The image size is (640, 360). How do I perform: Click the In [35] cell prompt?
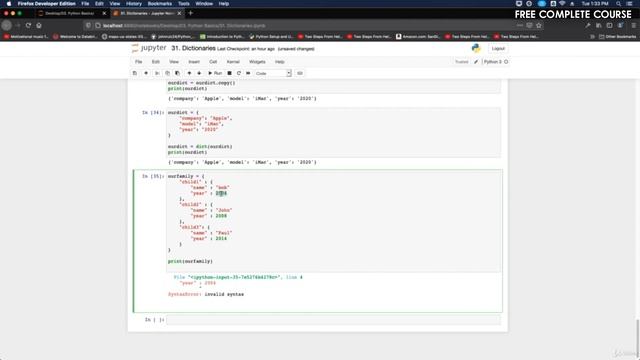tap(153, 176)
